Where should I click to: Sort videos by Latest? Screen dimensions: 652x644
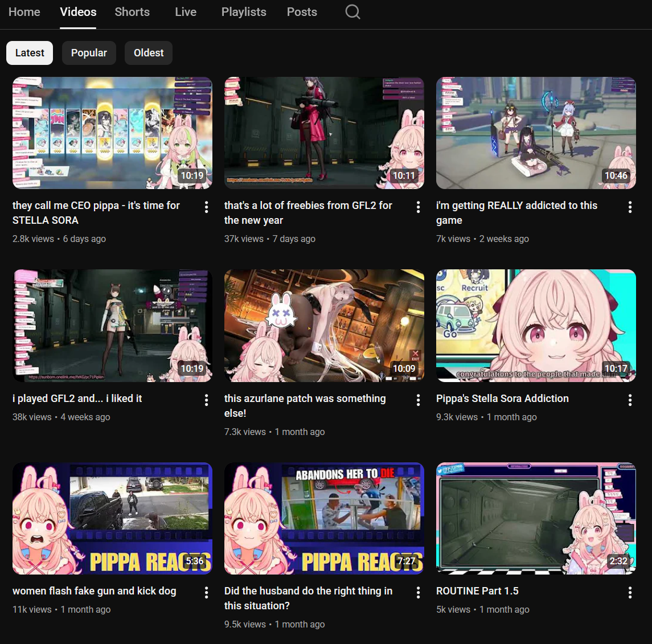(30, 53)
